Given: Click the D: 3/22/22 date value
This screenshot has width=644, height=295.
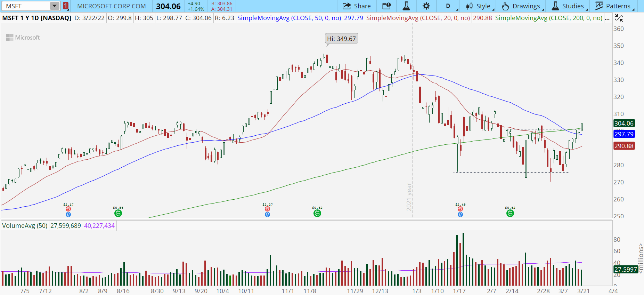Looking at the screenshot, I should [90, 18].
